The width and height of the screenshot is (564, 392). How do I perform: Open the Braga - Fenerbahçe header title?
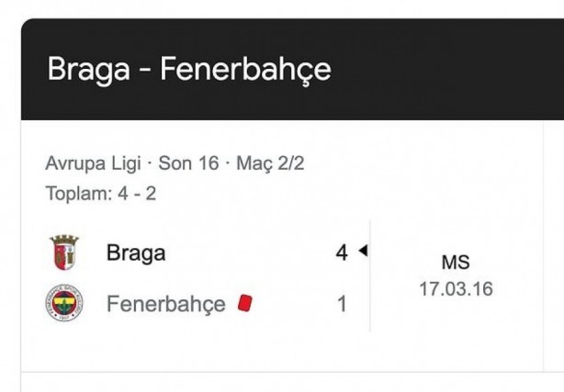click(188, 70)
